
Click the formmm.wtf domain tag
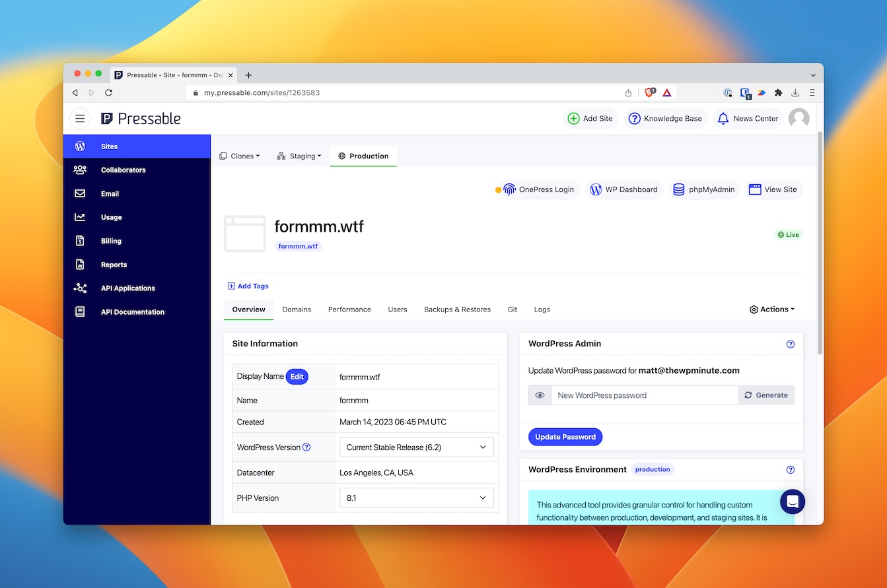298,246
